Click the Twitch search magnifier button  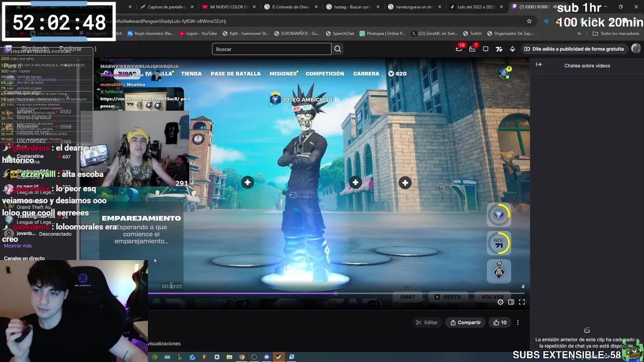(338, 49)
